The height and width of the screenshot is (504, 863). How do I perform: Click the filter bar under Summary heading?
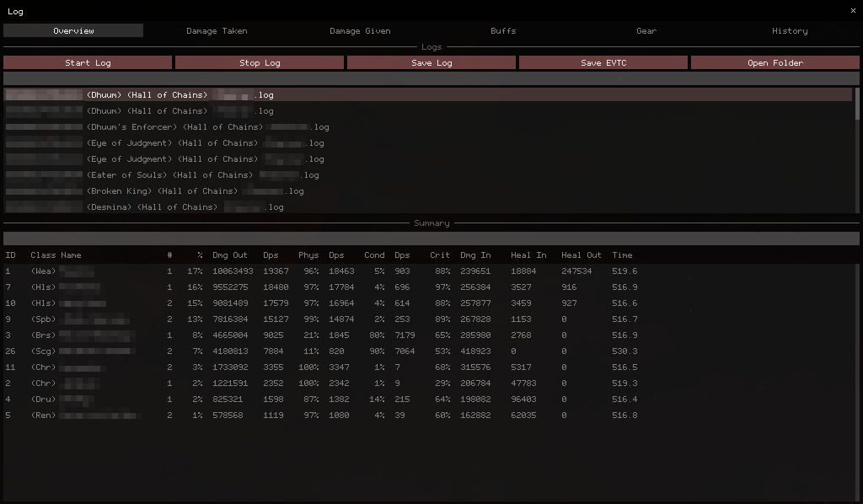click(x=431, y=239)
